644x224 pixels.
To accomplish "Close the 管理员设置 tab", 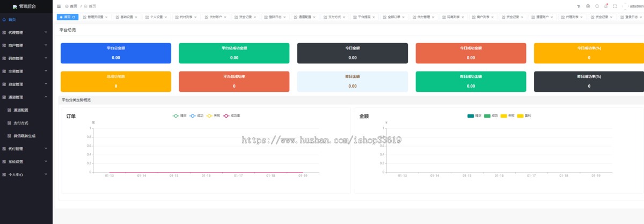I will (x=106, y=17).
